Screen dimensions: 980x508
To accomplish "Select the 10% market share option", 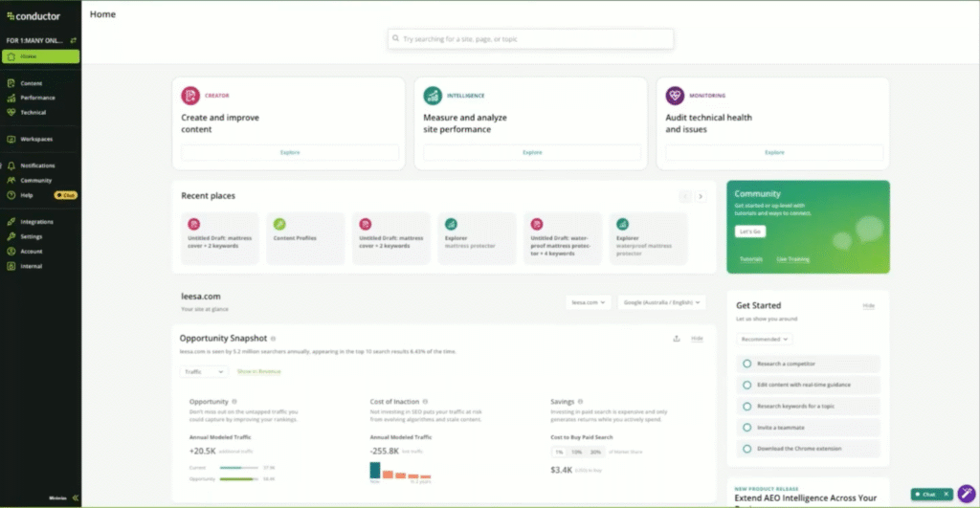I will click(x=576, y=452).
